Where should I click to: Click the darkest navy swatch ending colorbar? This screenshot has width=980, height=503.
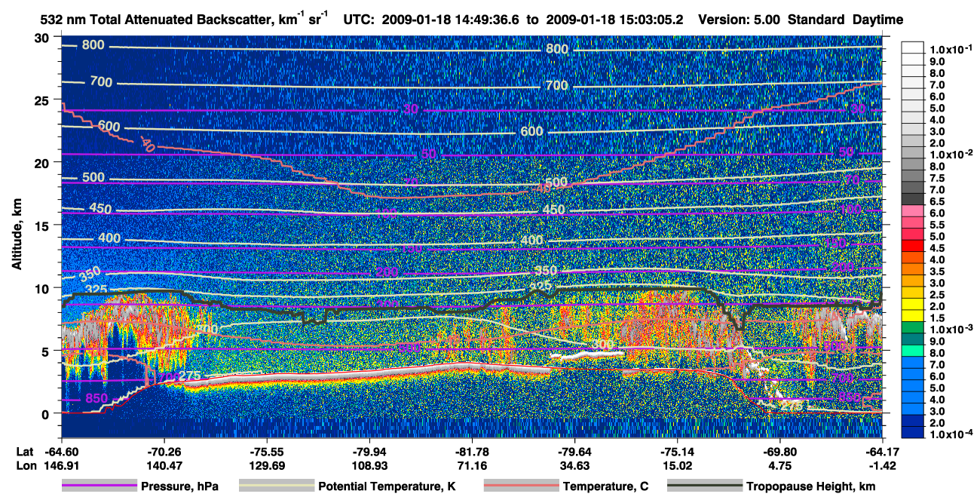point(913,432)
